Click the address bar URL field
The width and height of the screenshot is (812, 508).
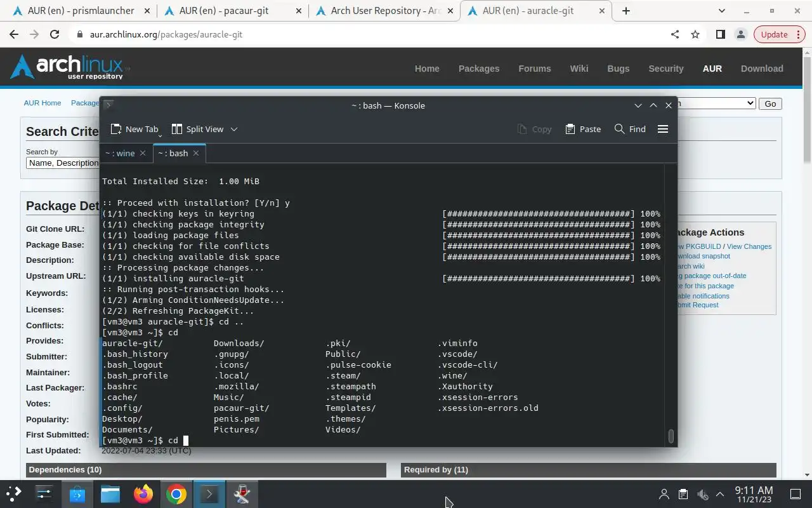368,34
